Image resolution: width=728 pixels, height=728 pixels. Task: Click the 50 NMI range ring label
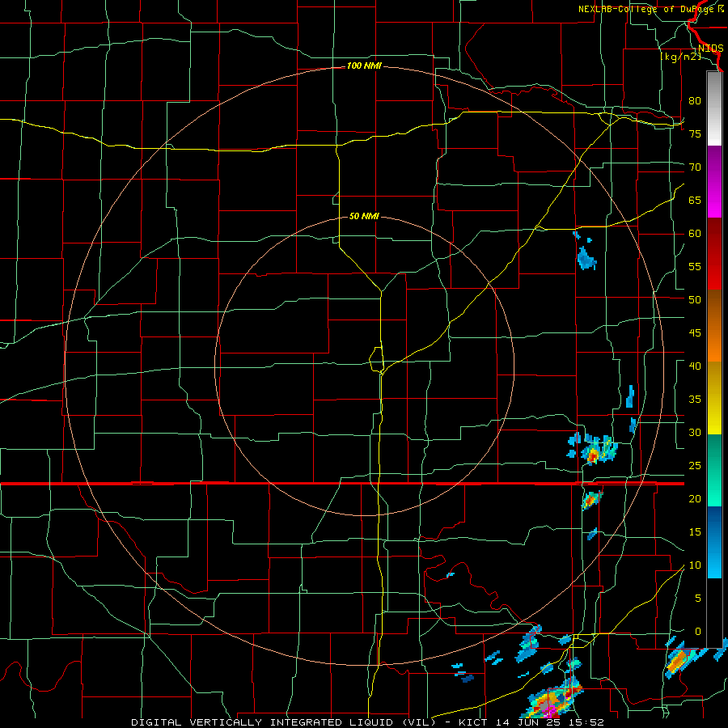click(x=364, y=216)
